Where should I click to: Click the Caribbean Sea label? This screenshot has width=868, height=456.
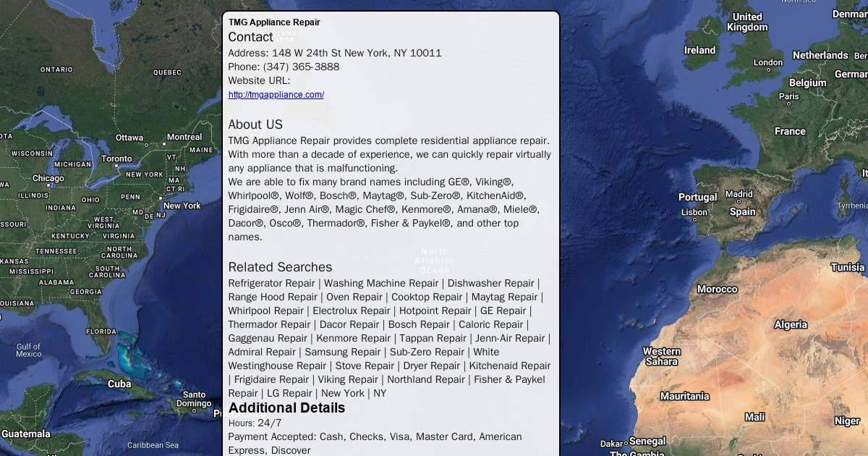153,445
